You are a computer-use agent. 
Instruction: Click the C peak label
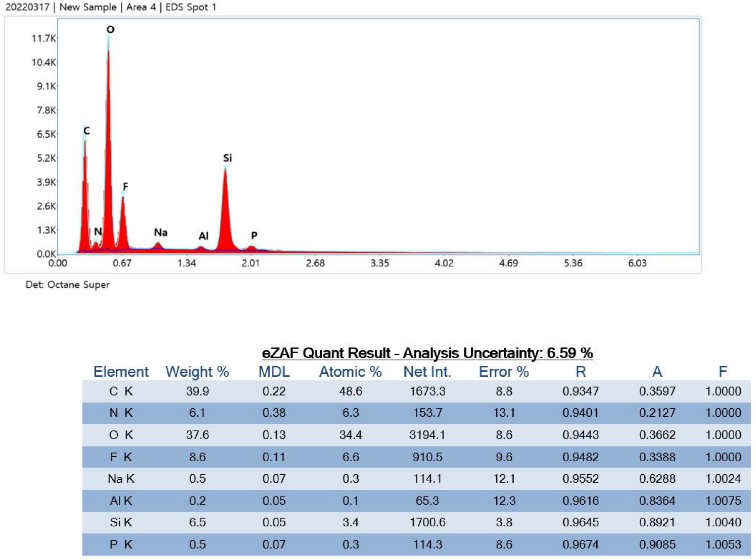[87, 131]
